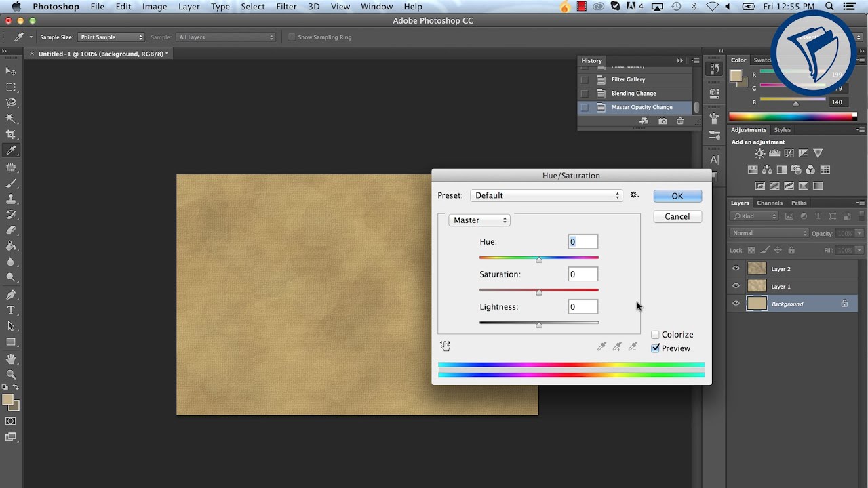Screen dimensions: 868x488
Task: Delete current state trash icon in History
Action: coord(680,121)
